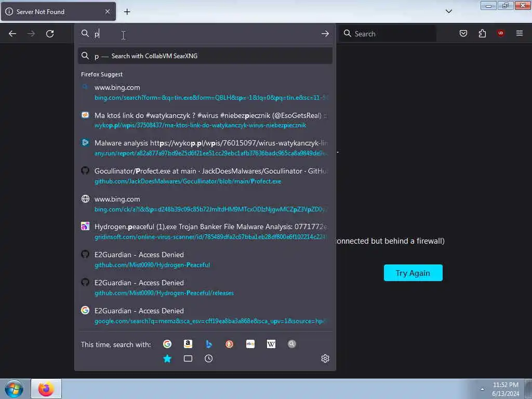532x399 pixels.
Task: Open the uBlock Origin extension icon
Action: (x=501, y=33)
